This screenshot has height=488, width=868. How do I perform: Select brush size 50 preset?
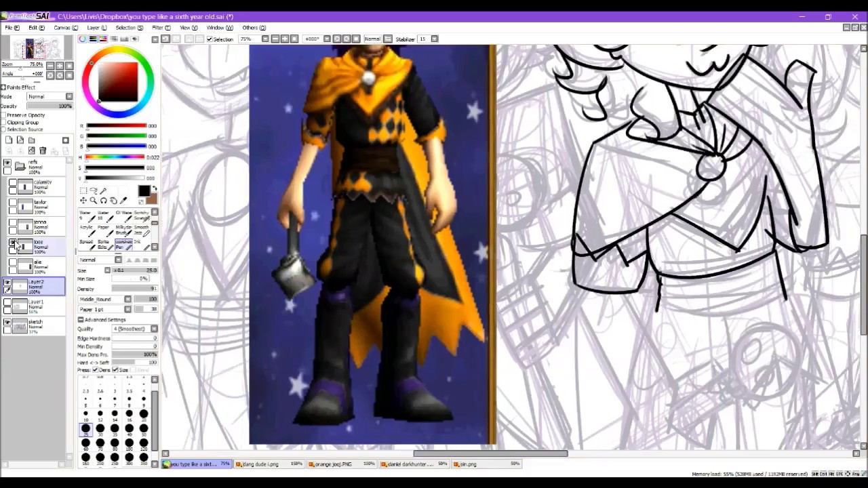coord(144,430)
